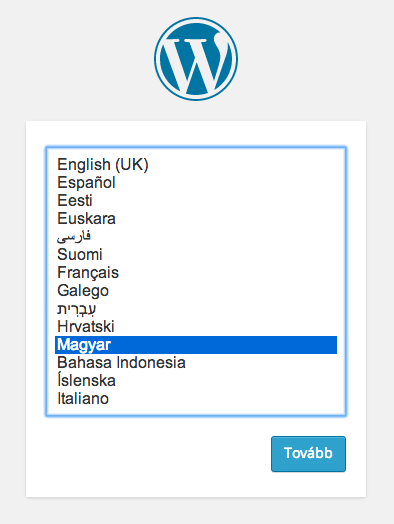
Task: Select Français in the list
Action: (88, 273)
